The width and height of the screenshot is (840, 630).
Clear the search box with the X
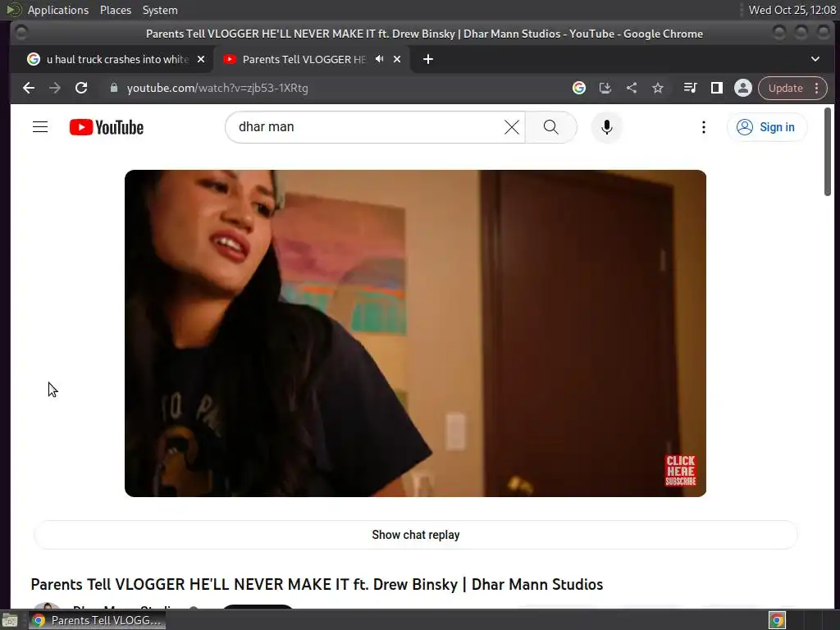coord(512,127)
